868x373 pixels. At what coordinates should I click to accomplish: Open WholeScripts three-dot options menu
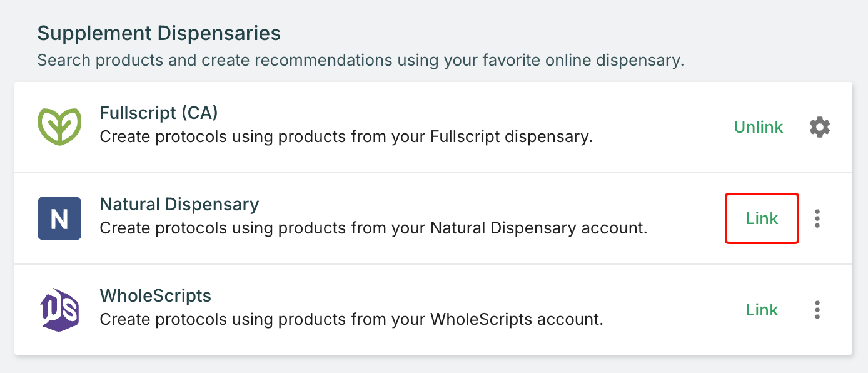pyautogui.click(x=817, y=310)
